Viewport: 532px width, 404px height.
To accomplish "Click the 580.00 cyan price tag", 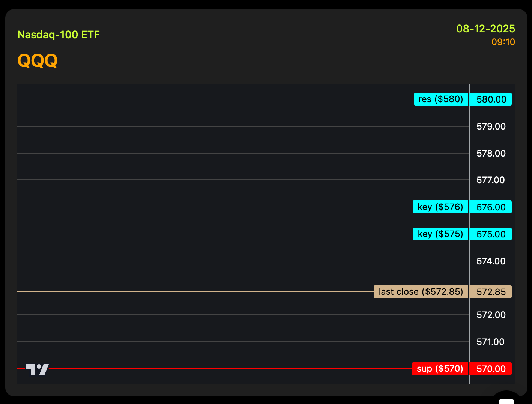I will coord(491,99).
